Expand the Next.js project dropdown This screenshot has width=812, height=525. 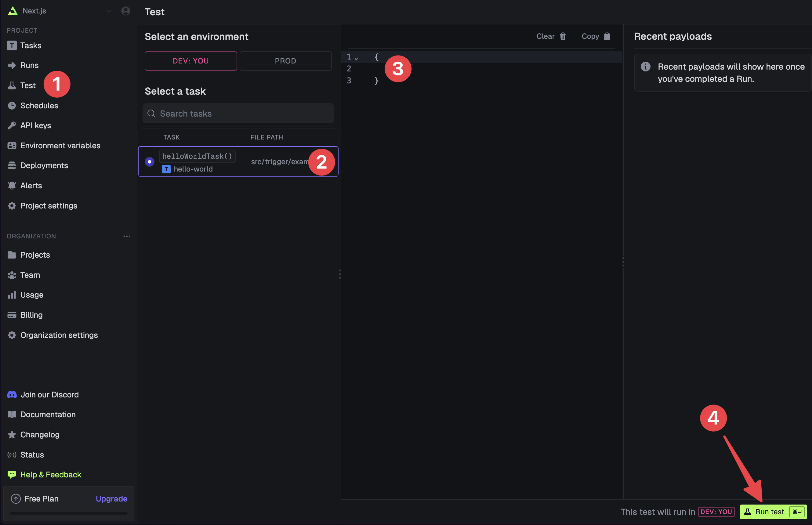108,11
